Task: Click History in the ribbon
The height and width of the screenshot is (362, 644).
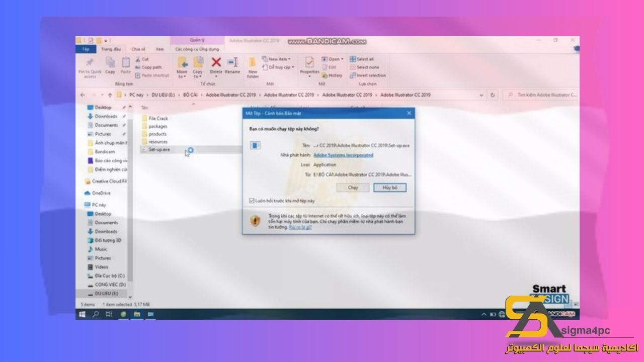Action: 332,75
